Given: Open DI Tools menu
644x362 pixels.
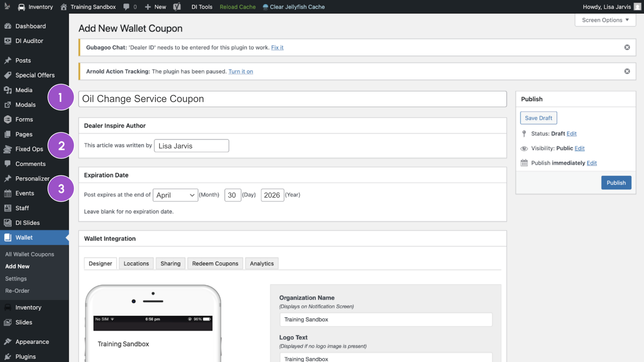Looking at the screenshot, I should tap(202, 7).
